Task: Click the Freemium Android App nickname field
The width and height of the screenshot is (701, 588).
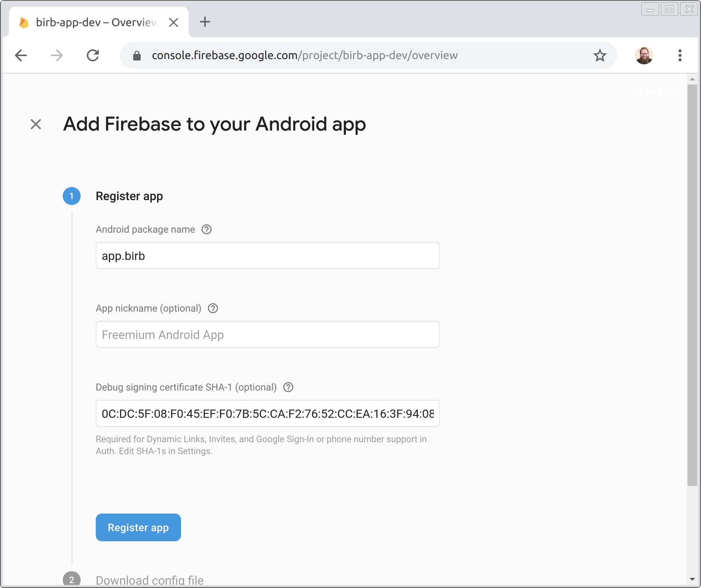Action: [267, 334]
